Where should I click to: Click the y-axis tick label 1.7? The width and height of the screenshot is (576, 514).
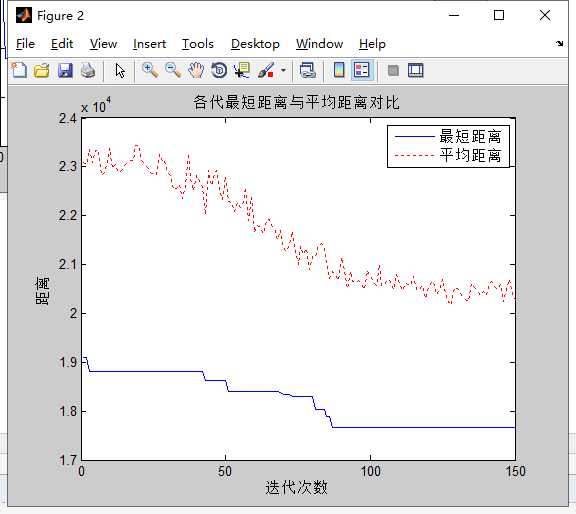coord(68,460)
